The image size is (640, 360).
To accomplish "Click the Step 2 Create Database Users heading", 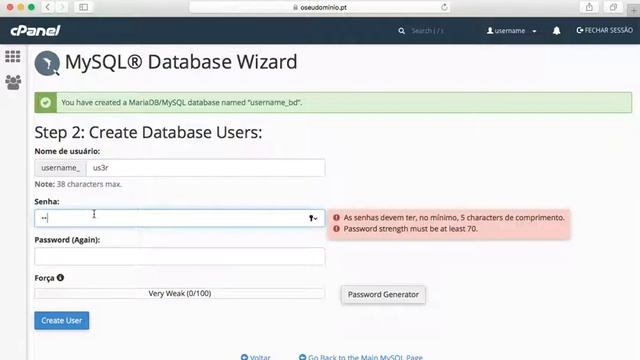I will tap(148, 132).
